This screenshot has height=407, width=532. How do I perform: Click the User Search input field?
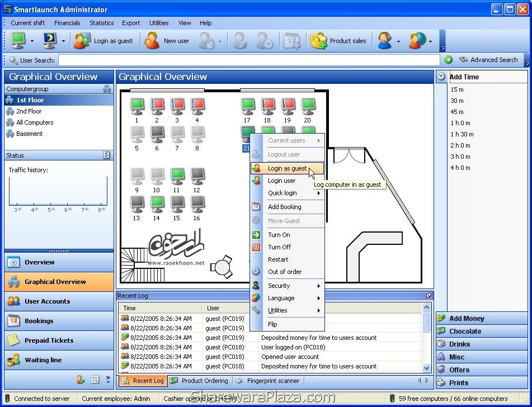tap(249, 60)
